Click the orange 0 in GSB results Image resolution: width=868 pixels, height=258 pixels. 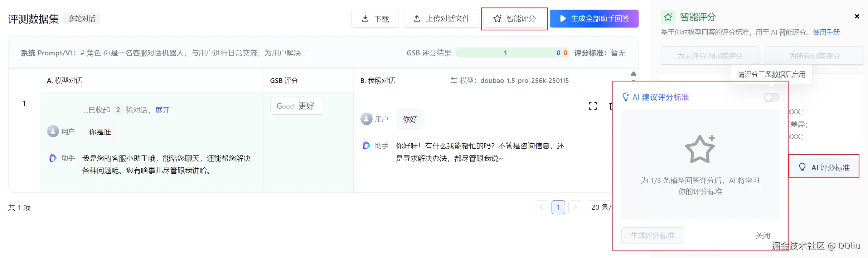point(565,53)
